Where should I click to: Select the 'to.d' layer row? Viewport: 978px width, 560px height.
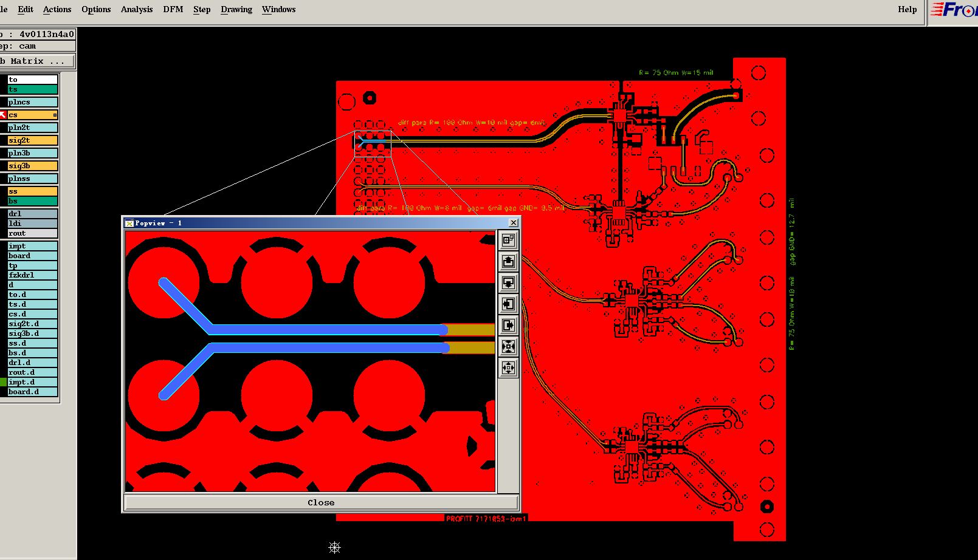click(x=33, y=295)
